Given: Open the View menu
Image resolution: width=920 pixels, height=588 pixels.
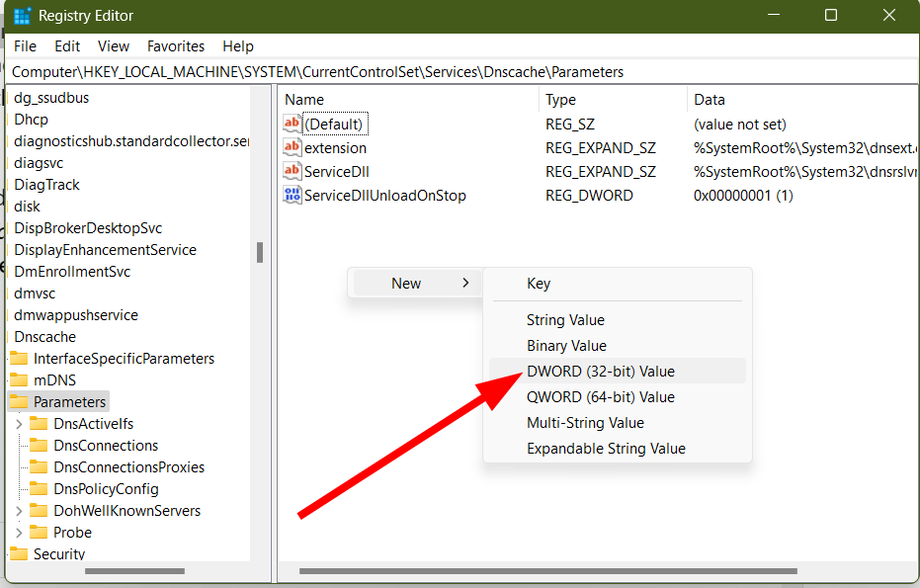Looking at the screenshot, I should (x=114, y=46).
